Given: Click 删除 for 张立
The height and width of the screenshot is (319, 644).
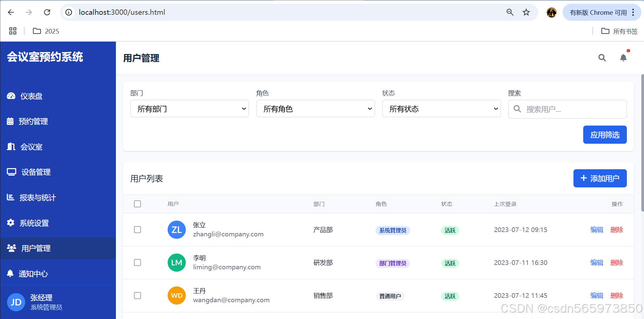Looking at the screenshot, I should pos(617,230).
